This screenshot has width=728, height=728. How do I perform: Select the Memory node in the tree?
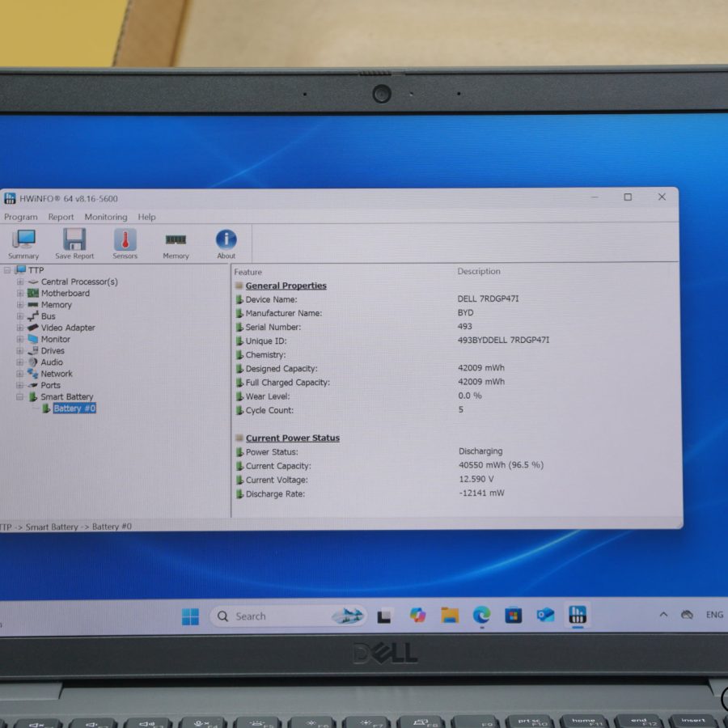pos(56,305)
